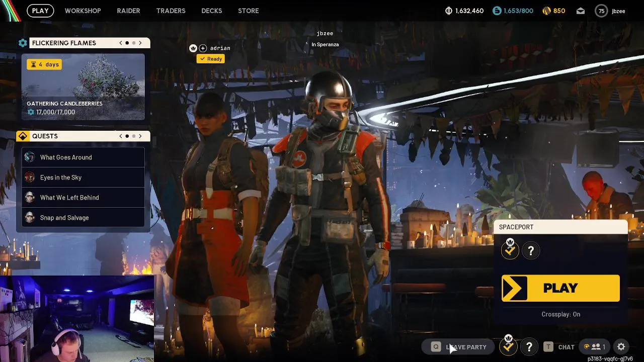Image resolution: width=644 pixels, height=362 pixels.
Task: Click the Flickering Flames event gear icon
Action: (23, 43)
